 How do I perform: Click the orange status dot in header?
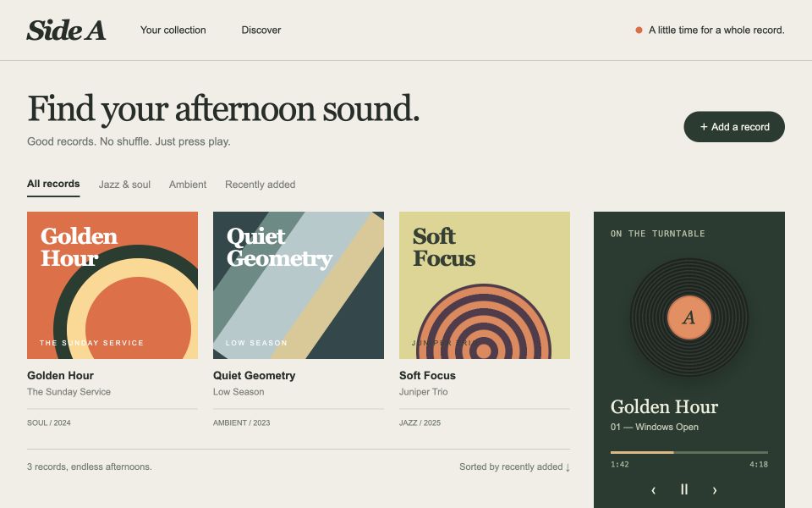click(639, 30)
